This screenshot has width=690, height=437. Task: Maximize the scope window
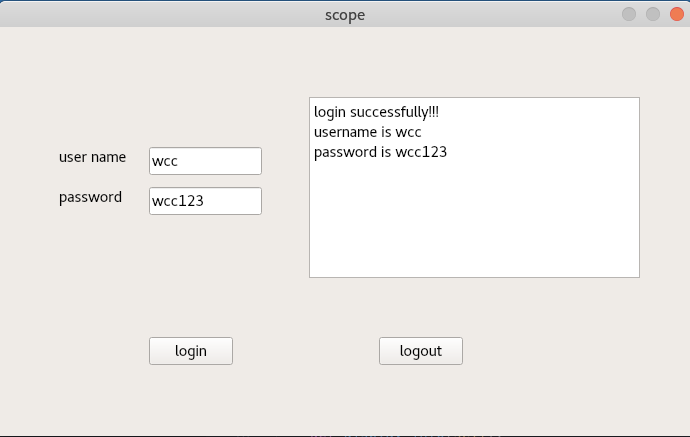652,14
